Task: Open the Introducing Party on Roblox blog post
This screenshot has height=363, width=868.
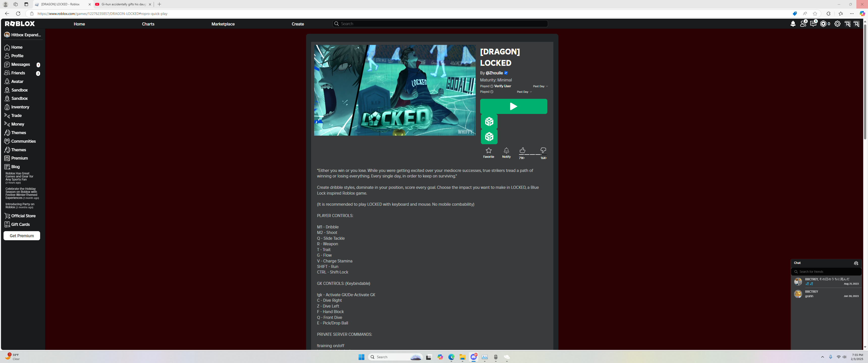Action: (x=20, y=206)
